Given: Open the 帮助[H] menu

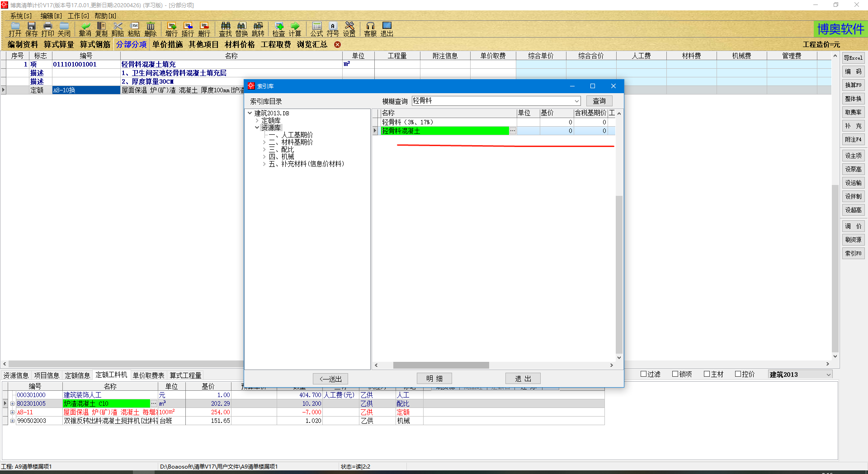Looking at the screenshot, I should 105,16.
